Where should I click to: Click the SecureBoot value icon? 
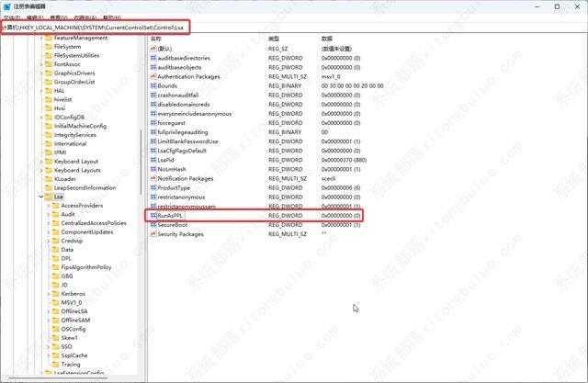click(x=153, y=225)
